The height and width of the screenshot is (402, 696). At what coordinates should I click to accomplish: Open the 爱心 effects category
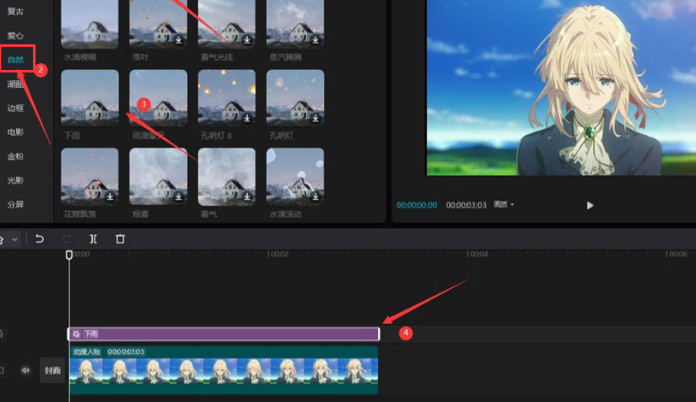pos(16,35)
